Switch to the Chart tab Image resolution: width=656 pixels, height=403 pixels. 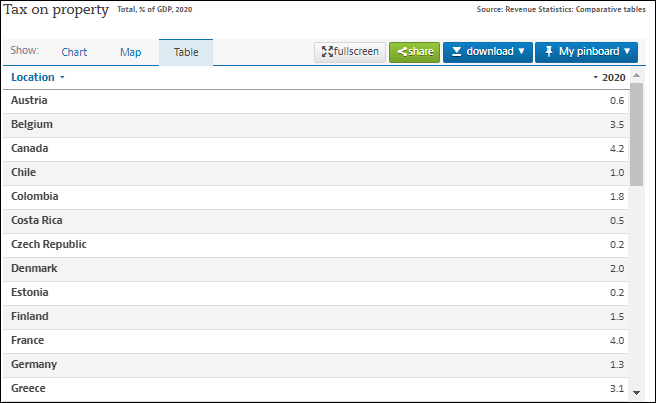tap(74, 52)
